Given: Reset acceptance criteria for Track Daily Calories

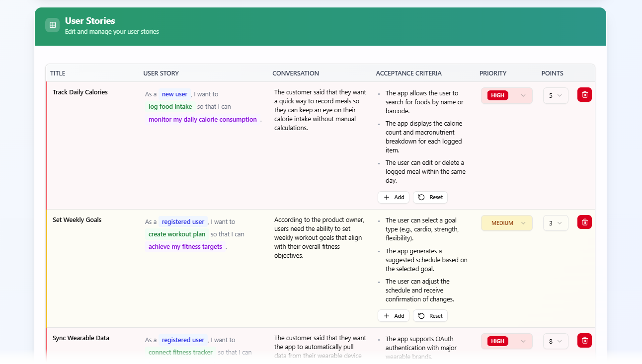Looking at the screenshot, I should (x=430, y=197).
